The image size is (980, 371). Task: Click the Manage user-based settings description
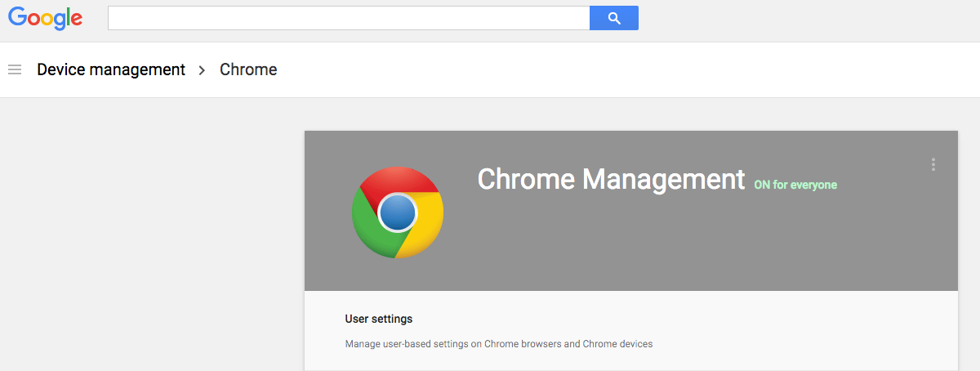point(499,344)
